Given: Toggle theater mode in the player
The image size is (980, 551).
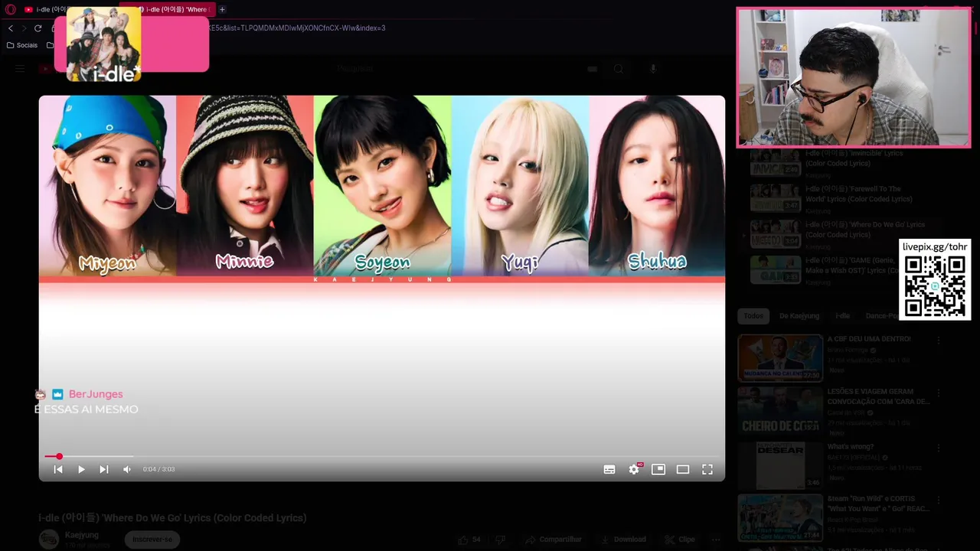Looking at the screenshot, I should pyautogui.click(x=683, y=469).
